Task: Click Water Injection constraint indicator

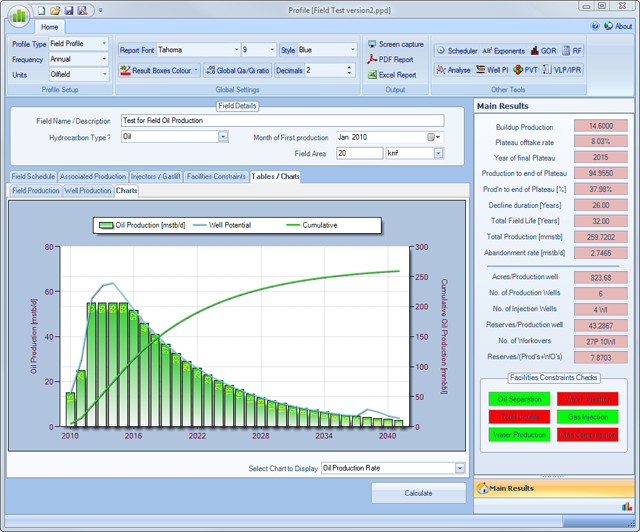Action: pos(588,399)
